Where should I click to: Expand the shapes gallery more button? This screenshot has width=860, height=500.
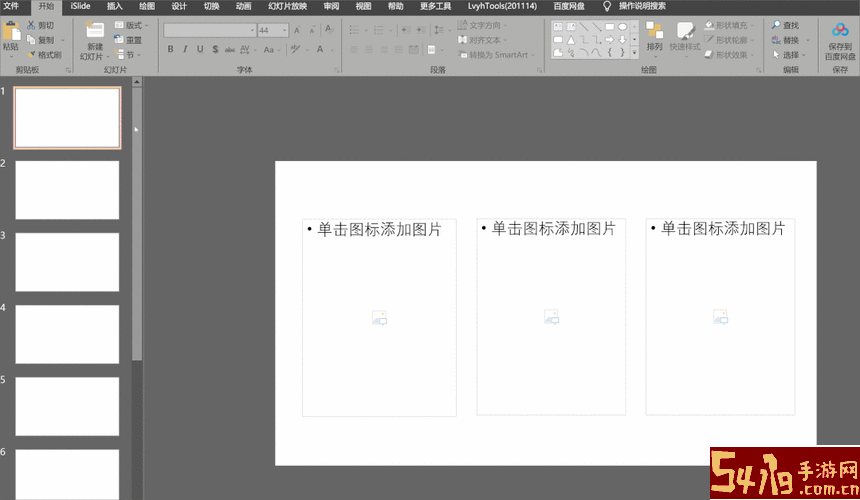(x=635, y=53)
